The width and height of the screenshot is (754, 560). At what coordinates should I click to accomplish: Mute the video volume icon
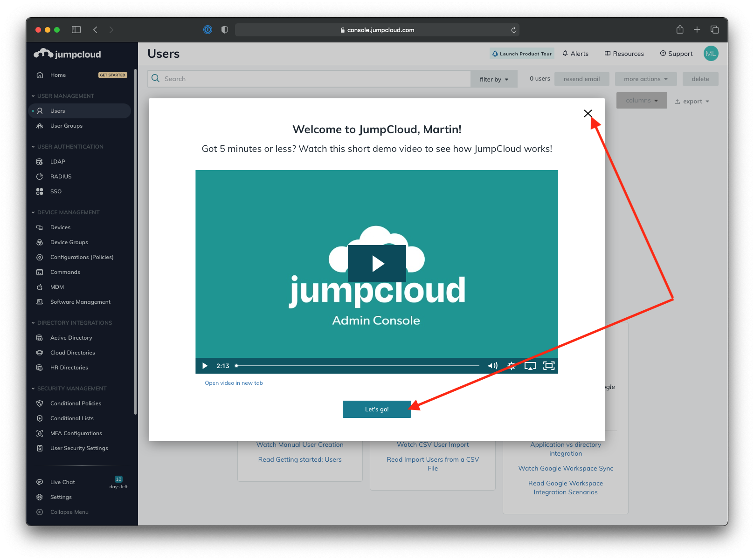point(492,366)
